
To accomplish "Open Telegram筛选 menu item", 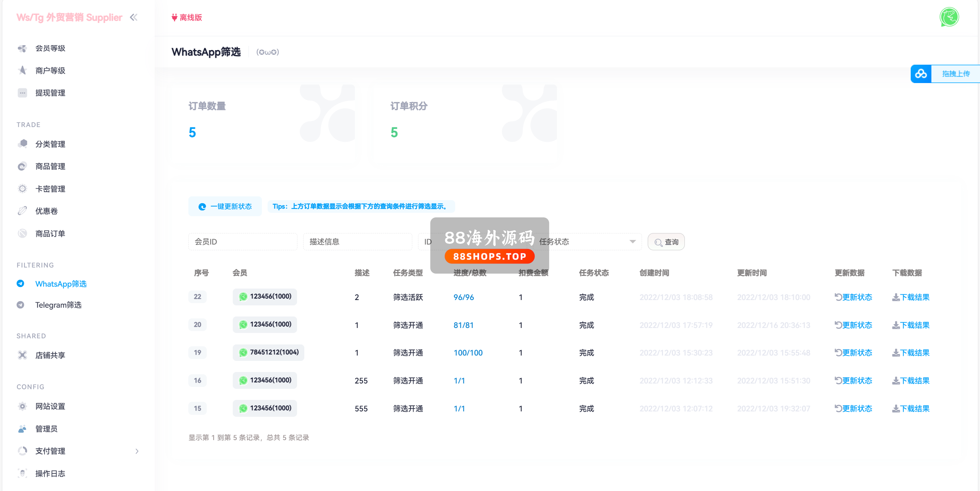I will (x=58, y=305).
